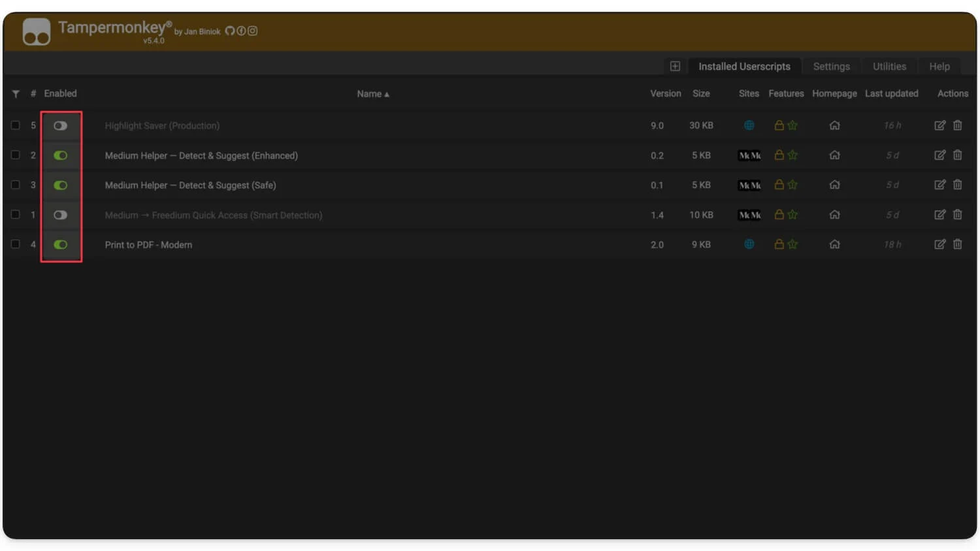Enable the Highlight Saver (Production) script
This screenshot has height=551, width=980.
coord(61,125)
